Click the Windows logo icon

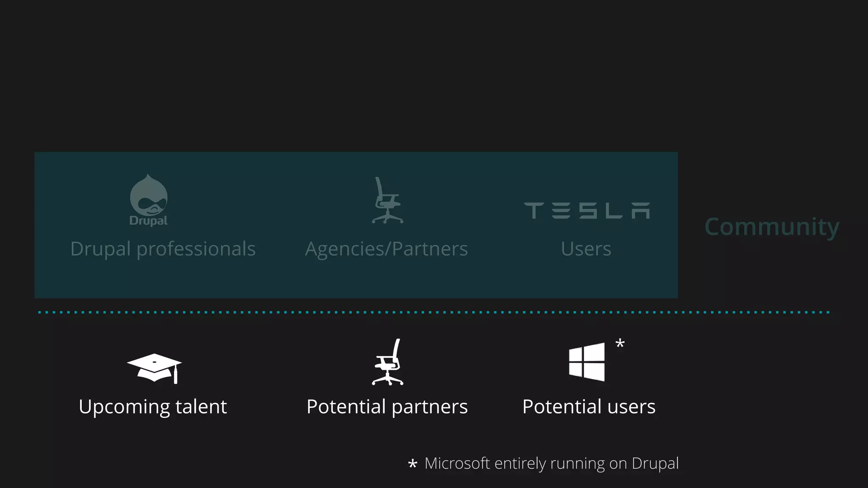(x=587, y=362)
